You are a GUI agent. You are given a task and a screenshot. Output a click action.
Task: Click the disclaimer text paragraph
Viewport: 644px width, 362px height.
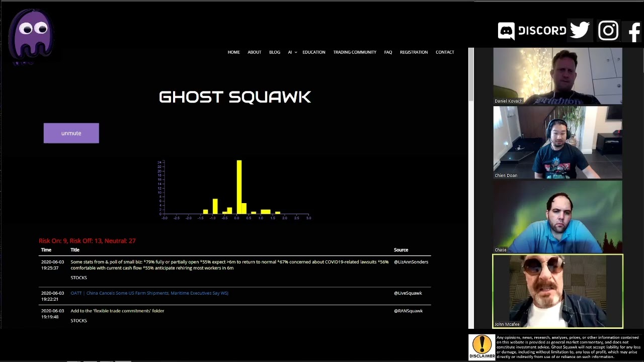pyautogui.click(x=569, y=347)
